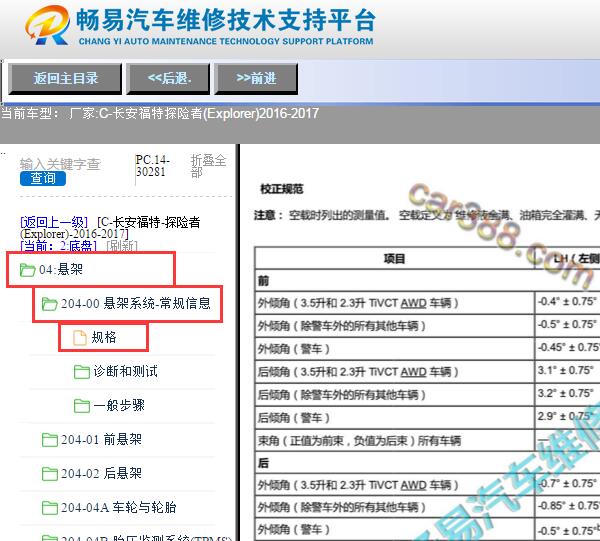
Task: Expand the 204-02 后悬架 folder icon
Action: click(49, 474)
